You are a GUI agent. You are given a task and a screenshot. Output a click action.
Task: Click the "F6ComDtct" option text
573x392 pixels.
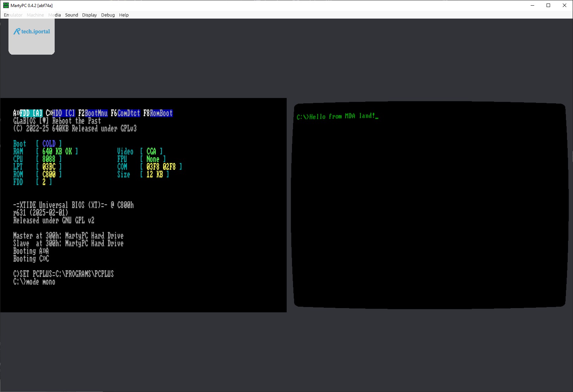pyautogui.click(x=125, y=113)
